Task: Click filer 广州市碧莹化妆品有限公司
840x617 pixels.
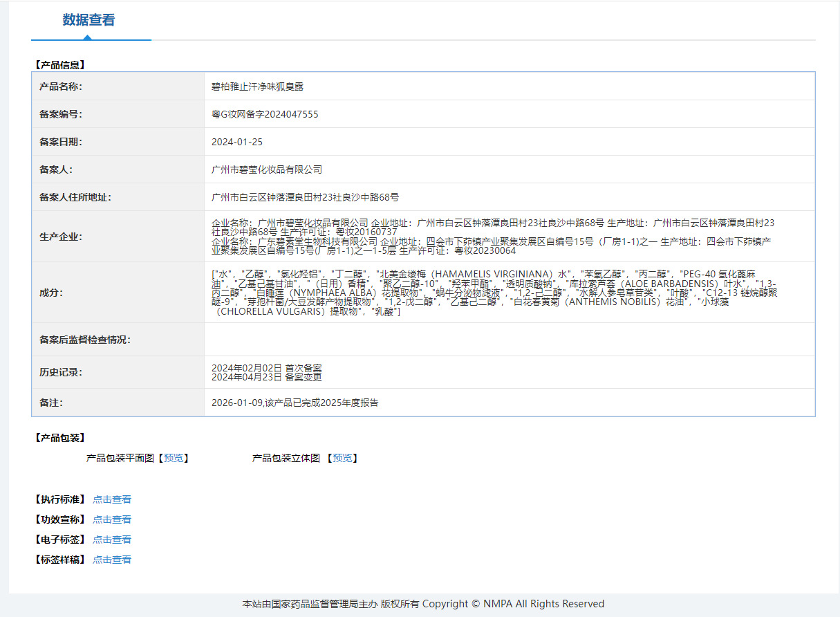Action: (x=267, y=169)
